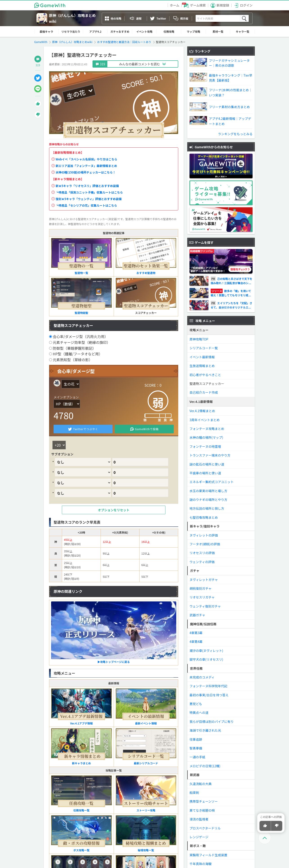Image resolution: width=289 pixels, height=868 pixels.
Task: Open ランキングをもっとみる link
Action: coord(235,134)
